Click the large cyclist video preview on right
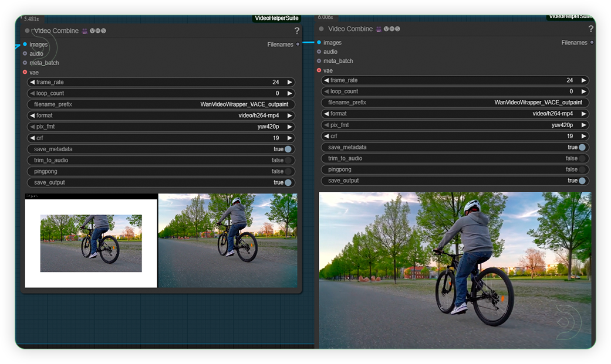 point(455,270)
